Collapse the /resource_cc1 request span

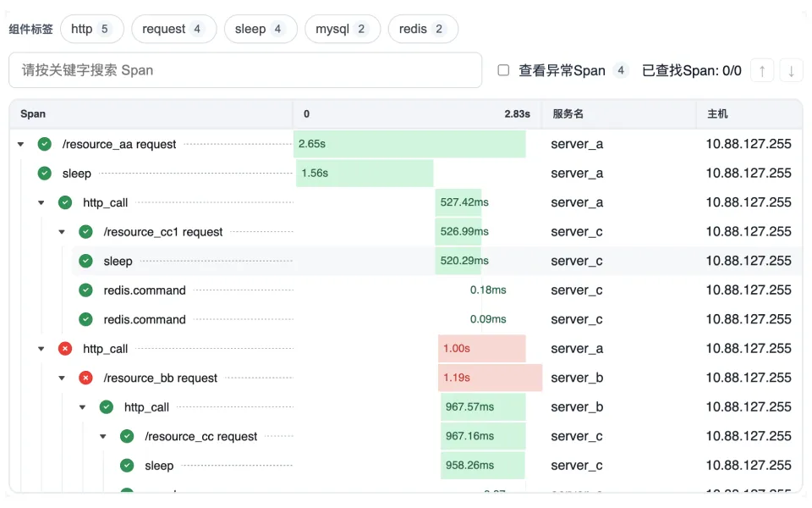[x=62, y=232]
